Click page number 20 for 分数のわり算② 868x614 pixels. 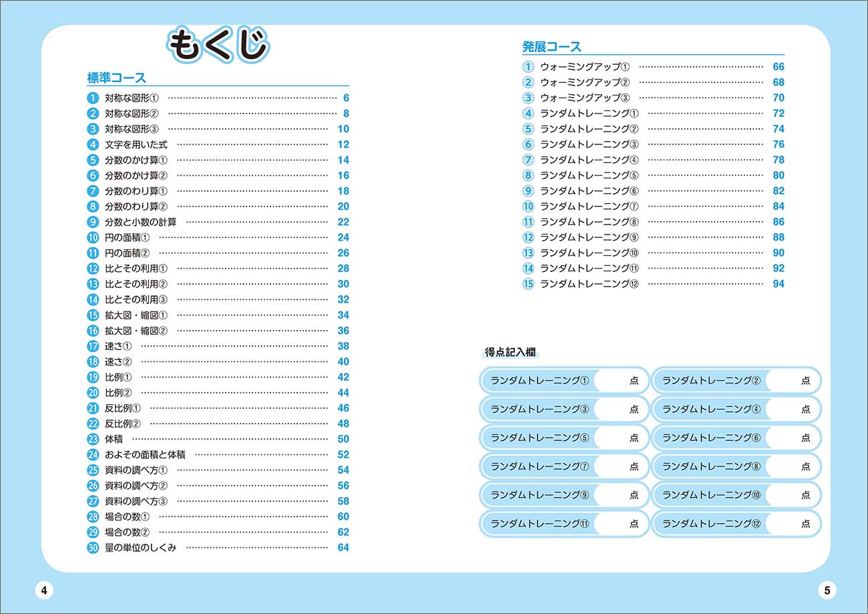pyautogui.click(x=343, y=206)
